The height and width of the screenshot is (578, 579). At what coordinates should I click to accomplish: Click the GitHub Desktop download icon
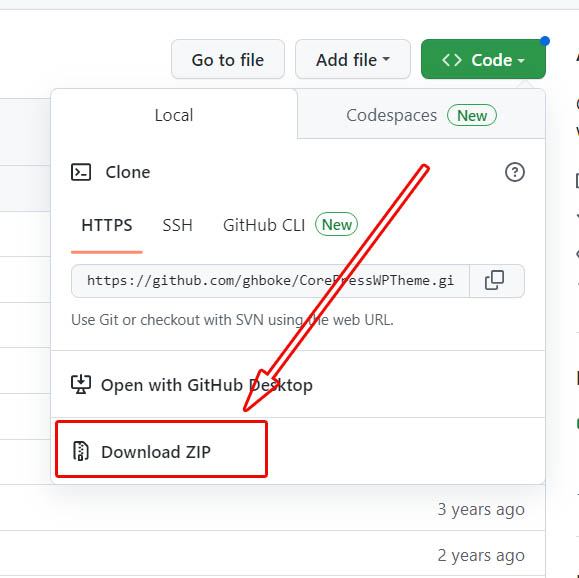pos(81,384)
